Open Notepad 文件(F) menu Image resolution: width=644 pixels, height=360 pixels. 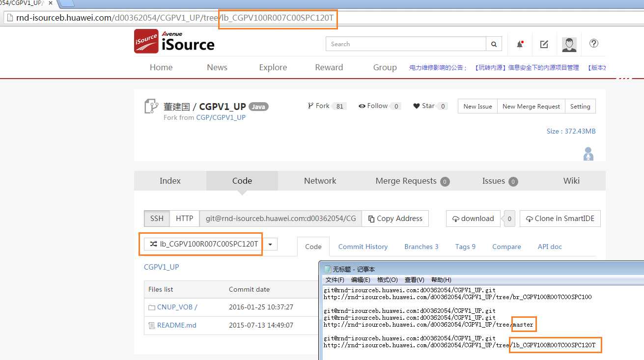coord(335,279)
